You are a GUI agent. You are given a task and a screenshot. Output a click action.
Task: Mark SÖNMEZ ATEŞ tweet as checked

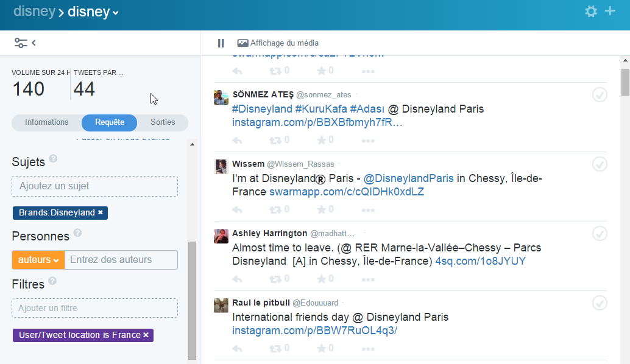point(600,95)
